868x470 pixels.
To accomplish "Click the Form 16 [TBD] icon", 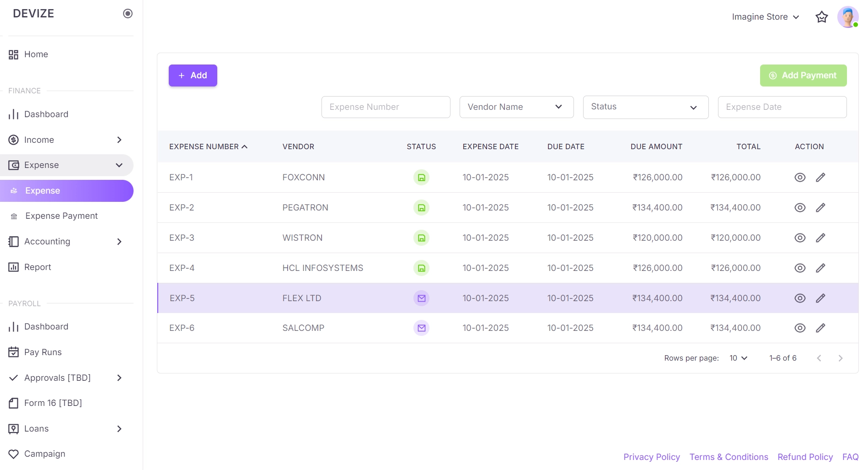I will (x=14, y=403).
